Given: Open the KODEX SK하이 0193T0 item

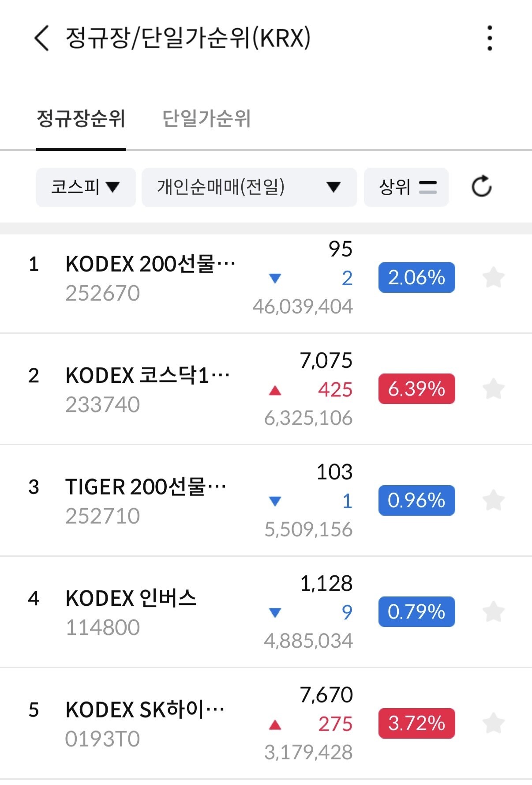Looking at the screenshot, I should [266, 723].
